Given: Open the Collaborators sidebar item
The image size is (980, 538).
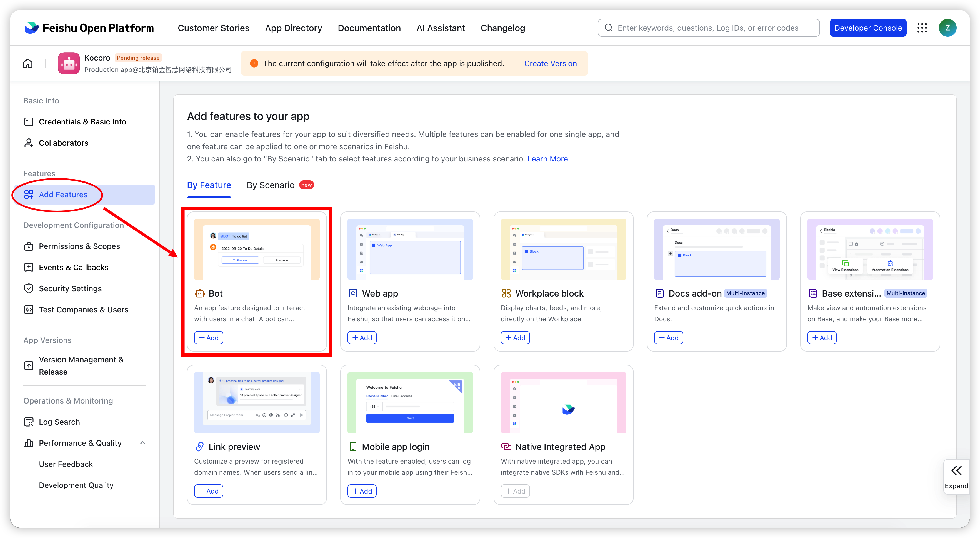Looking at the screenshot, I should point(84,143).
